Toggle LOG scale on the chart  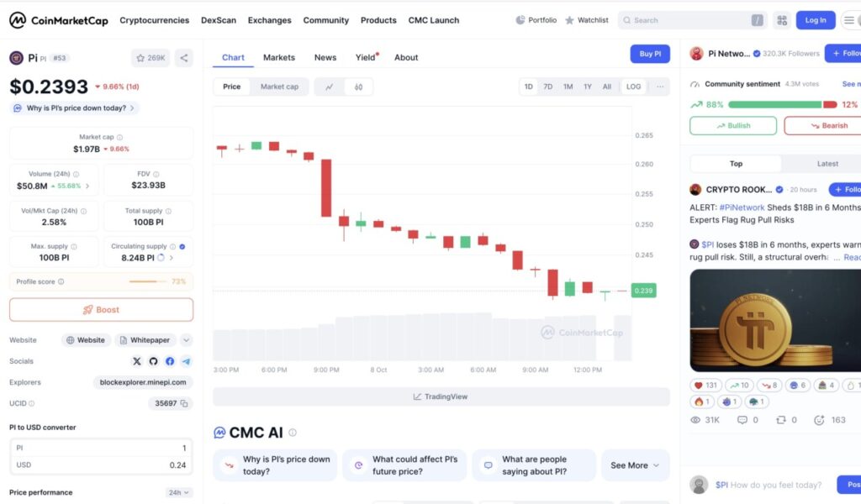[633, 87]
